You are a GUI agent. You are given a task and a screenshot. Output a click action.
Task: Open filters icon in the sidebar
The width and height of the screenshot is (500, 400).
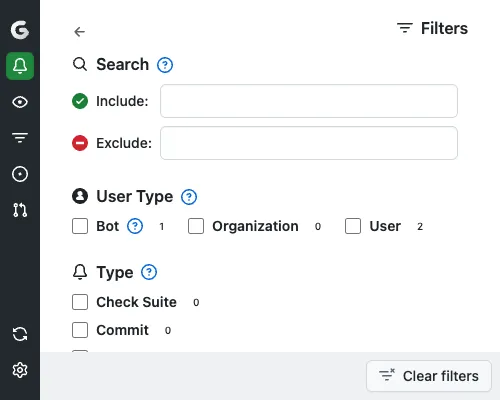tap(20, 138)
